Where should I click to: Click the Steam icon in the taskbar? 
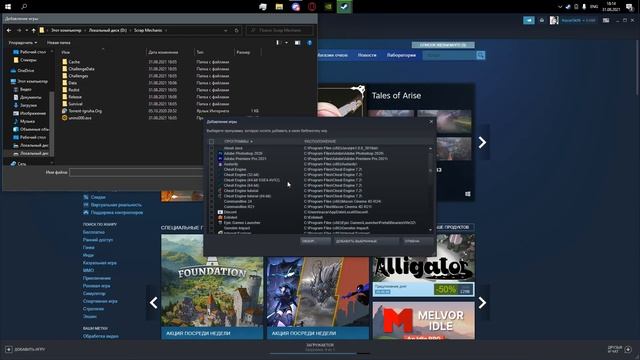pos(344,7)
